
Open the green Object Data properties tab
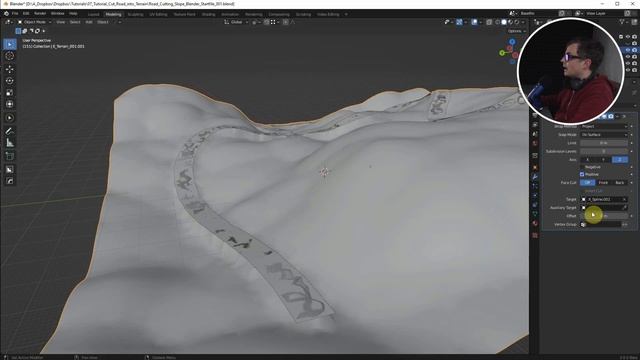535,213
